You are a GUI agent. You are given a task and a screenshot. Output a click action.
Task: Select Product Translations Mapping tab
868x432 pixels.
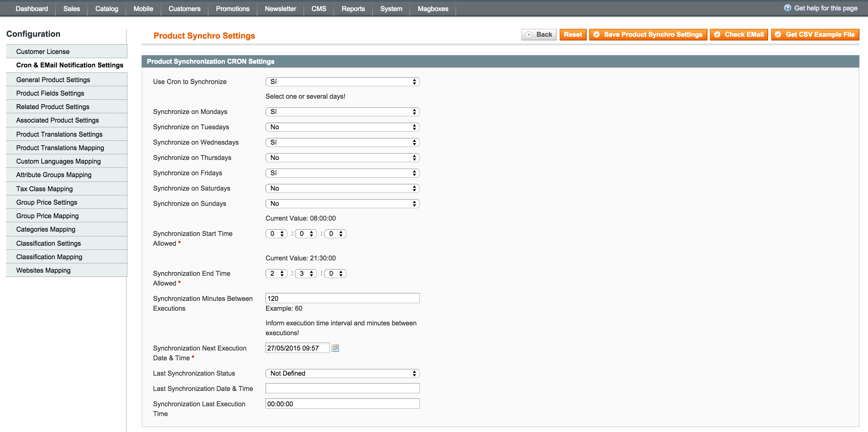67,147
